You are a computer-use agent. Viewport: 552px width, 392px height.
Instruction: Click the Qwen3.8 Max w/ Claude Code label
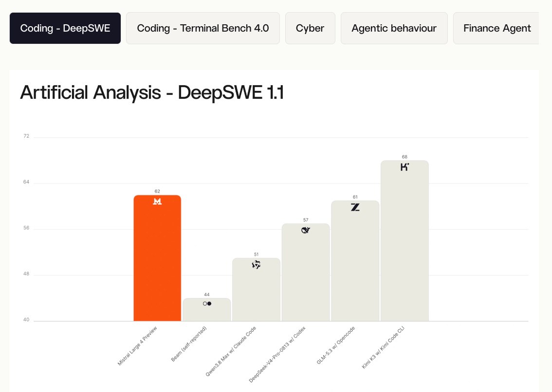(x=231, y=352)
